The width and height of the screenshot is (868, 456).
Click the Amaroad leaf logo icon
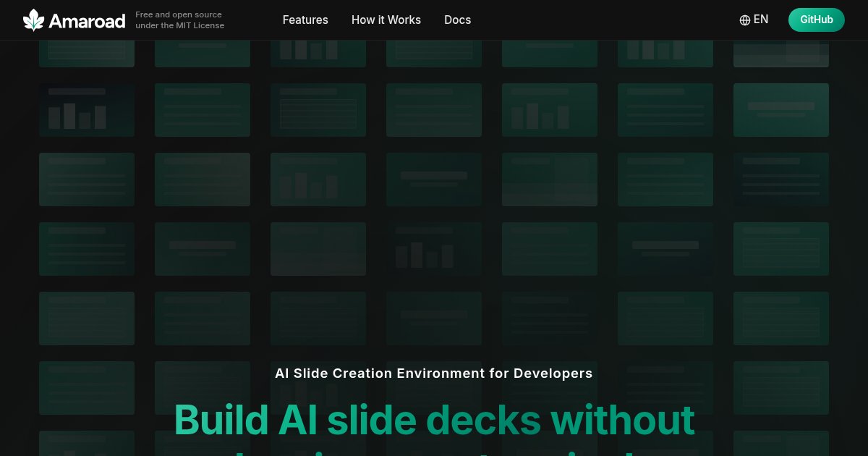click(33, 20)
